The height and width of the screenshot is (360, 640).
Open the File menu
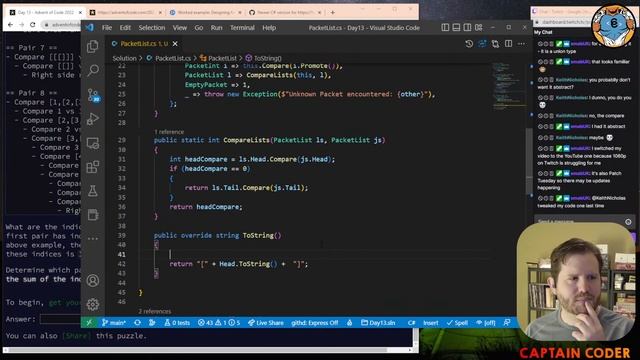click(x=107, y=28)
